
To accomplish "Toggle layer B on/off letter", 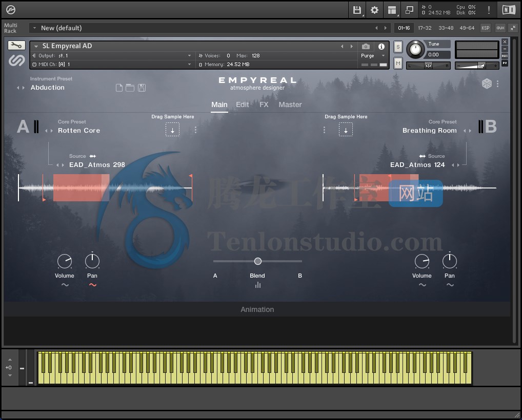I will pyautogui.click(x=491, y=127).
